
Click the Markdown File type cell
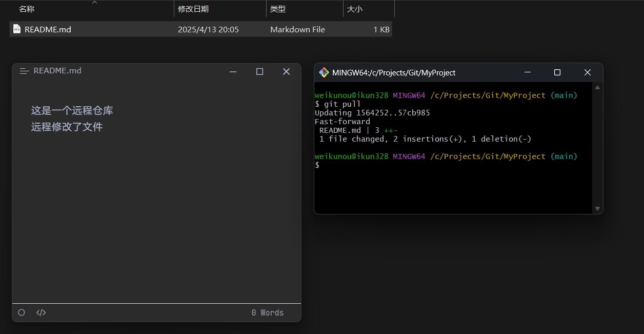297,29
